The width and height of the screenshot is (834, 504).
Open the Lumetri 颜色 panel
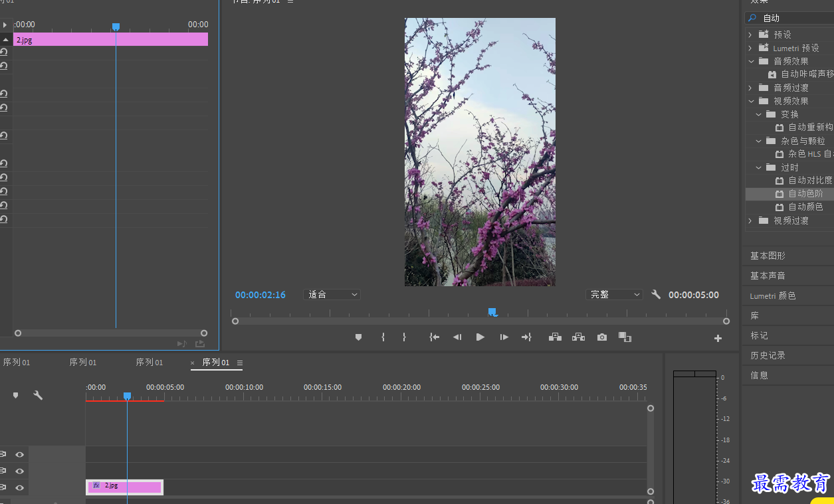(x=773, y=295)
